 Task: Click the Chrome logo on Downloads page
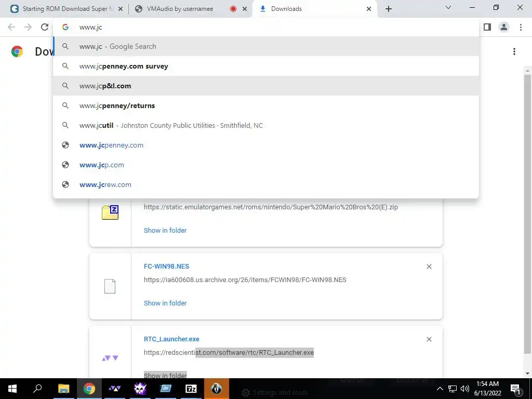(x=17, y=51)
